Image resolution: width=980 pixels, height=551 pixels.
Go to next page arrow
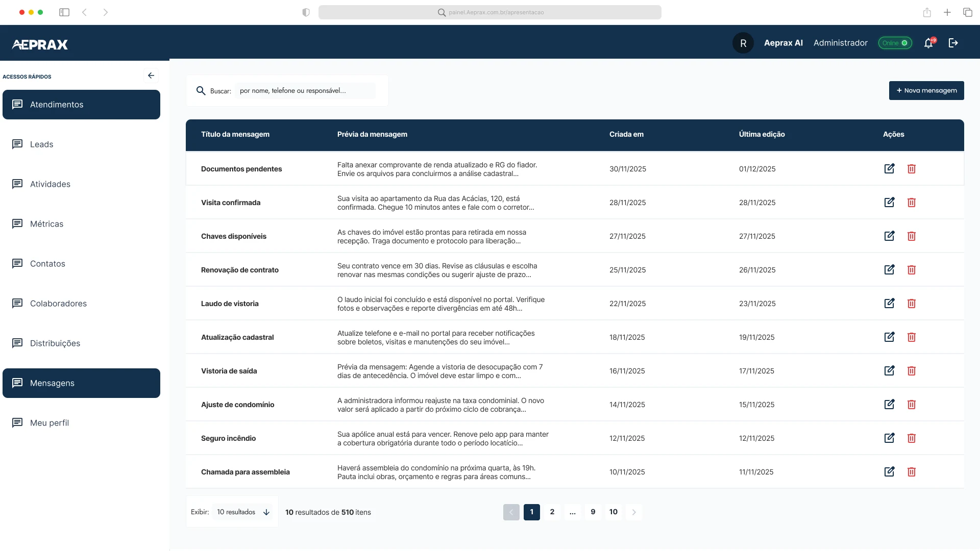pyautogui.click(x=634, y=512)
